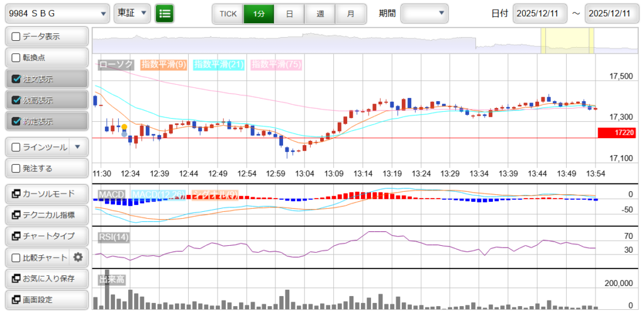Image resolution: width=644 pixels, height=313 pixels.
Task: Open 画面設定 screen settings
Action: 46,300
